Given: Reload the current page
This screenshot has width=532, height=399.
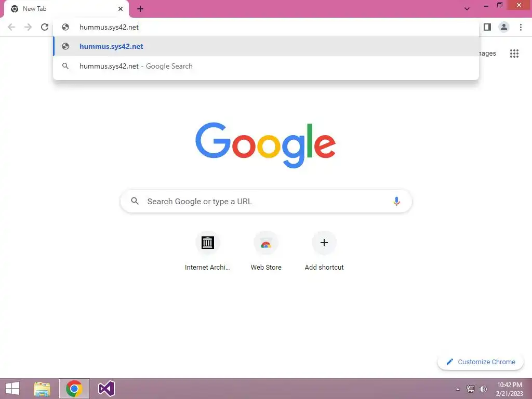Looking at the screenshot, I should tap(45, 27).
